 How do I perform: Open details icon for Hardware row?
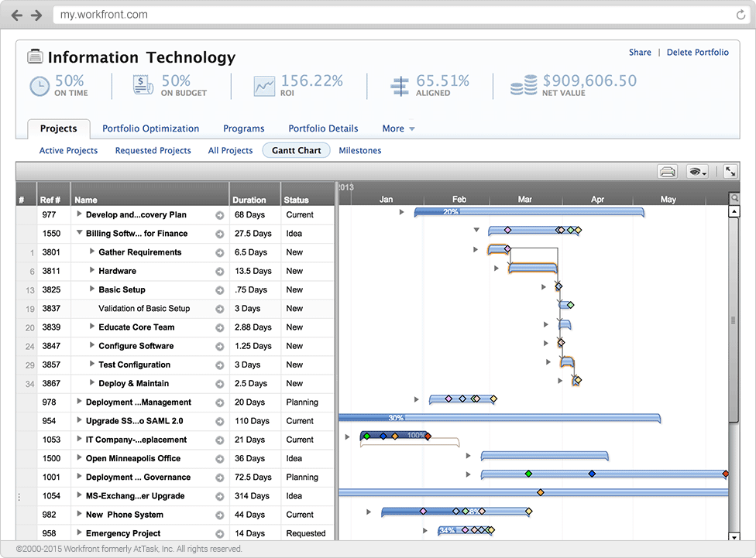pos(220,272)
